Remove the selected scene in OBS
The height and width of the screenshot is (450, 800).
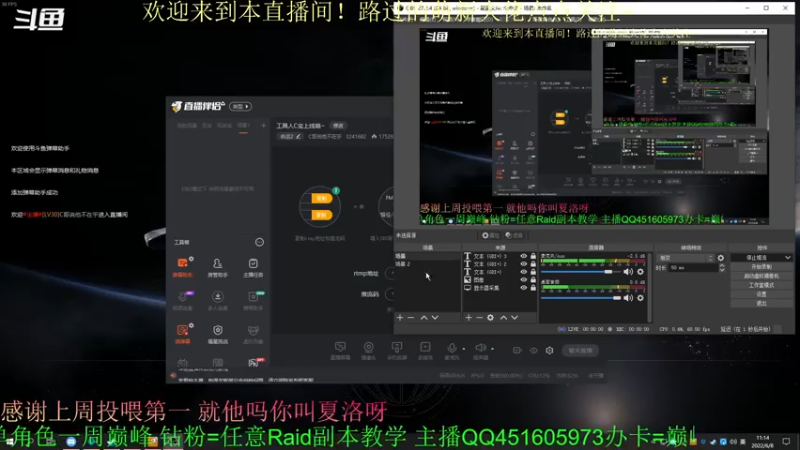tap(411, 317)
